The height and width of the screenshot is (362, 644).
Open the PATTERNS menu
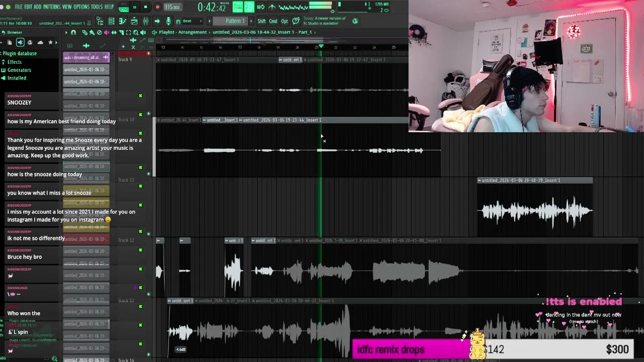pyautogui.click(x=52, y=7)
